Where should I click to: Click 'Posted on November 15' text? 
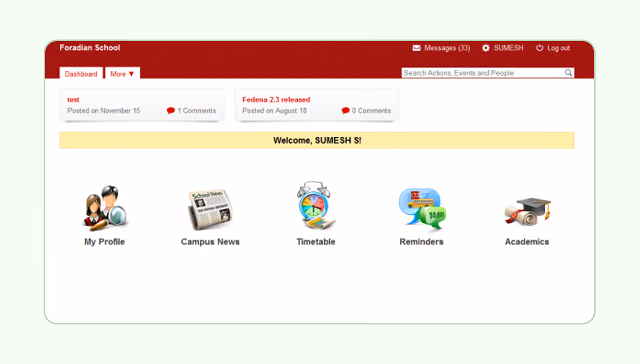tap(104, 111)
